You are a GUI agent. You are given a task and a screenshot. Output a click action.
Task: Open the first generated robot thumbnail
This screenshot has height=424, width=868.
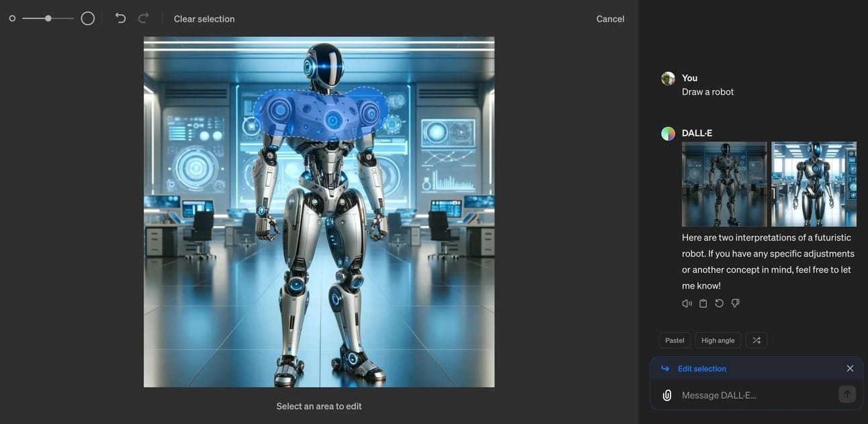coord(724,184)
